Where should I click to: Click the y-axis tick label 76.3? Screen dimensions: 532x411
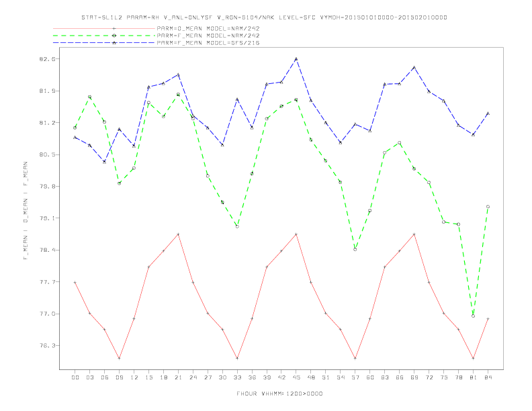pos(46,346)
